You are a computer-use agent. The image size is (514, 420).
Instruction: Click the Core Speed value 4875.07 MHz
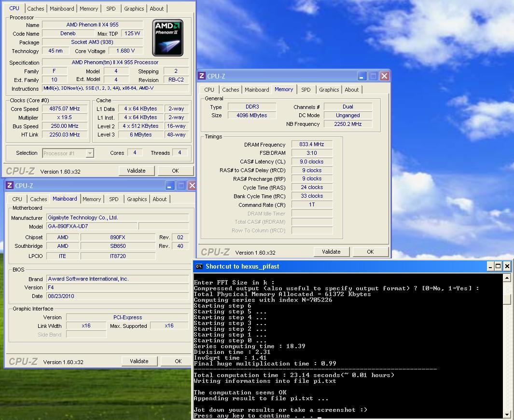65,109
